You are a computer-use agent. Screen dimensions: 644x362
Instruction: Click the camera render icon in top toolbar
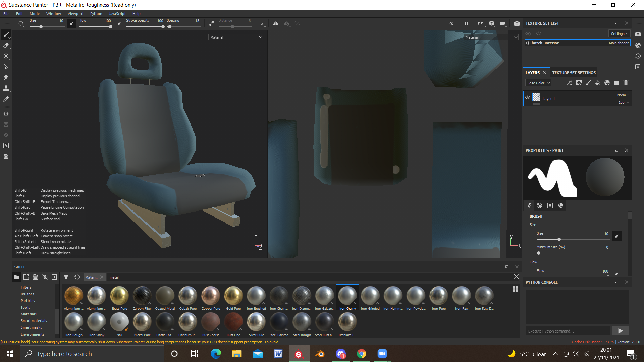[517, 23]
